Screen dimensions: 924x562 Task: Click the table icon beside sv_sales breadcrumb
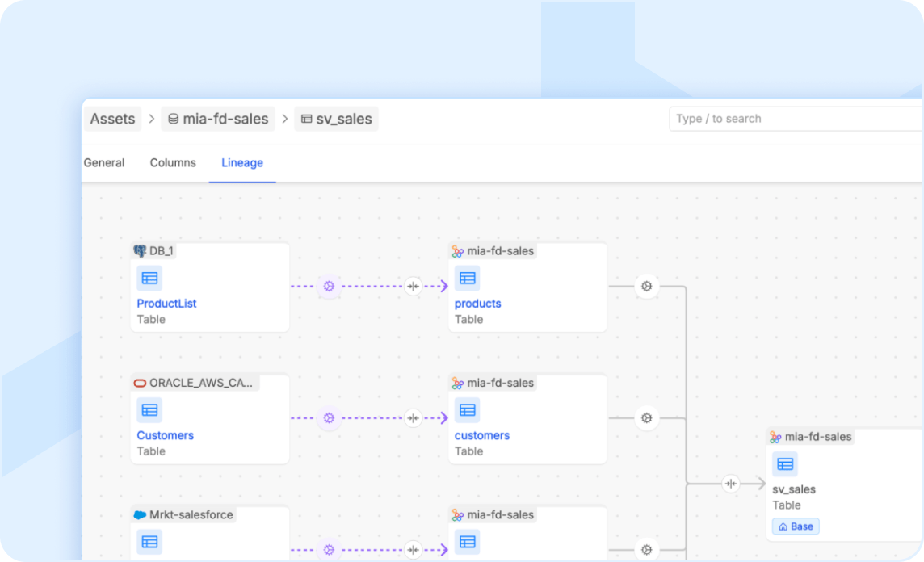306,119
